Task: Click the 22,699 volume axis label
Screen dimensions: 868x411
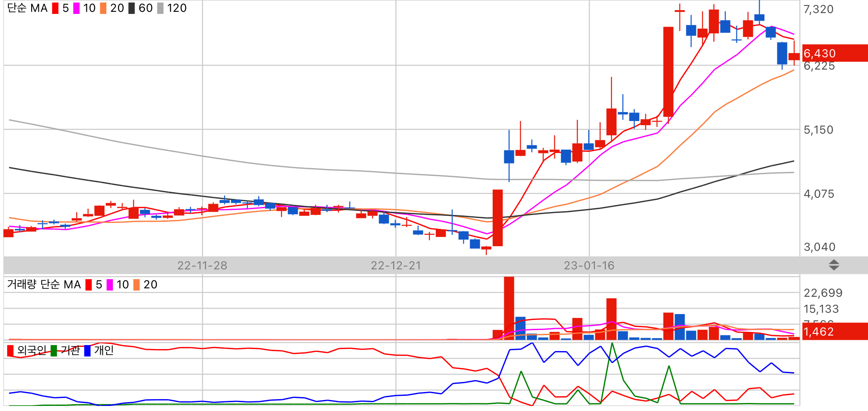Action: (x=823, y=293)
